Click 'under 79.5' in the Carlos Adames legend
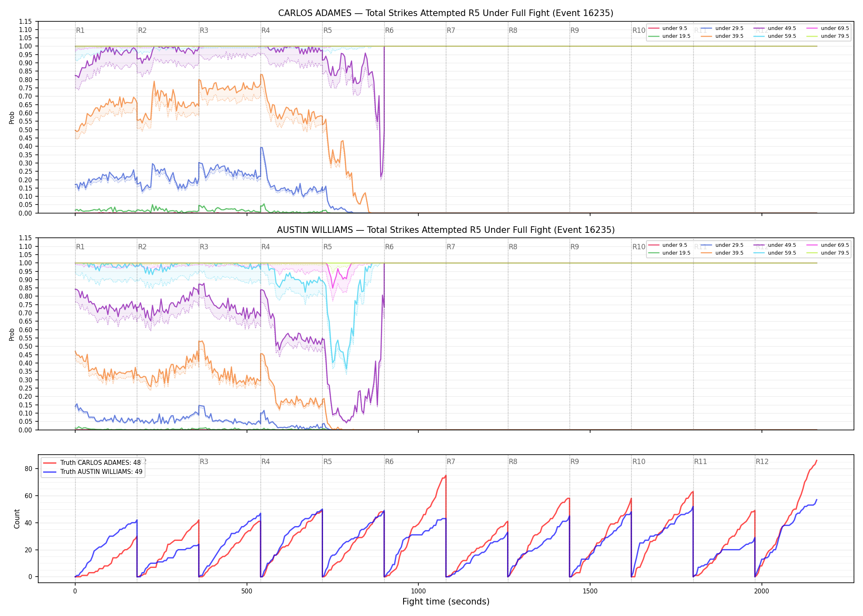863x616 pixels. pyautogui.click(x=828, y=36)
